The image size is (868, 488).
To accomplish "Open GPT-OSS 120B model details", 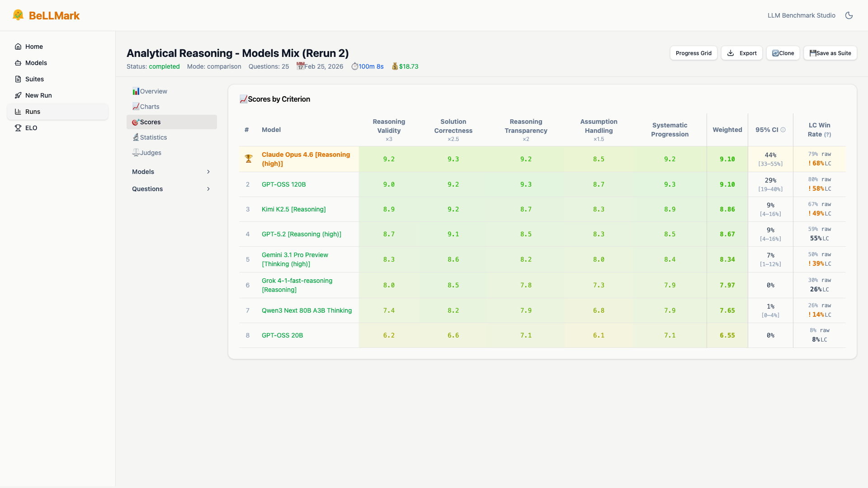I will 283,184.
